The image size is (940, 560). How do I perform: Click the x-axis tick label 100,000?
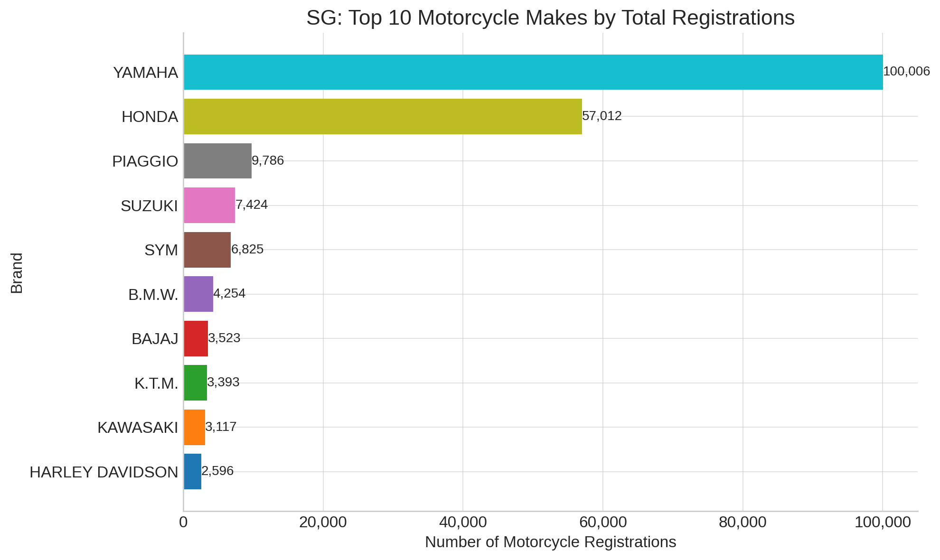(883, 523)
